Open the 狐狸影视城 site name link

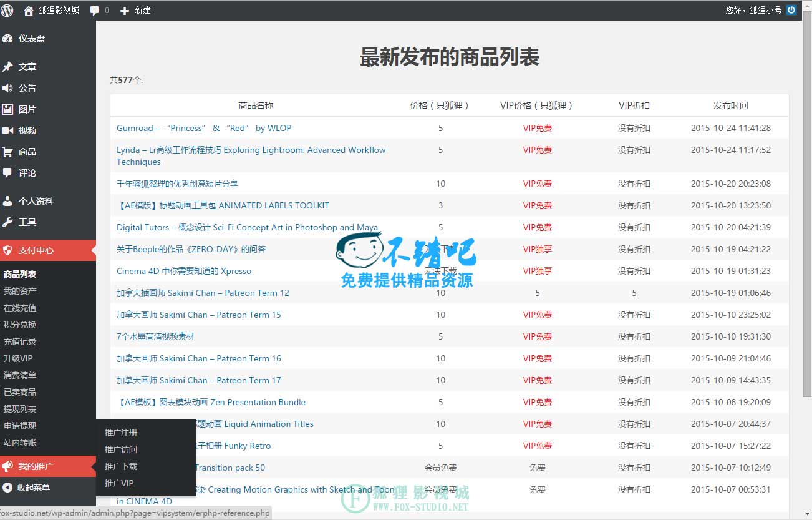pos(59,10)
